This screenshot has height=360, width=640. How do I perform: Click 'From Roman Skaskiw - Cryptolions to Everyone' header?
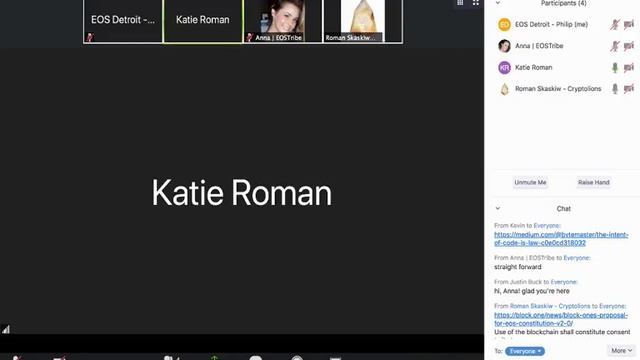[560, 306]
